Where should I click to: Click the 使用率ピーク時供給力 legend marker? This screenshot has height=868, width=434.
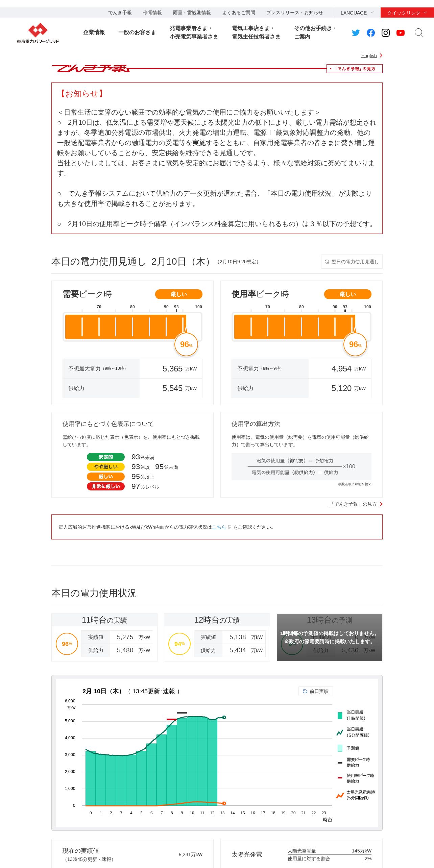(340, 778)
